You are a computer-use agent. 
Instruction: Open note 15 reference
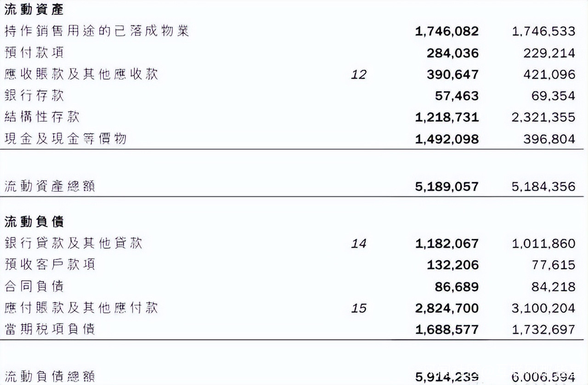pyautogui.click(x=358, y=308)
